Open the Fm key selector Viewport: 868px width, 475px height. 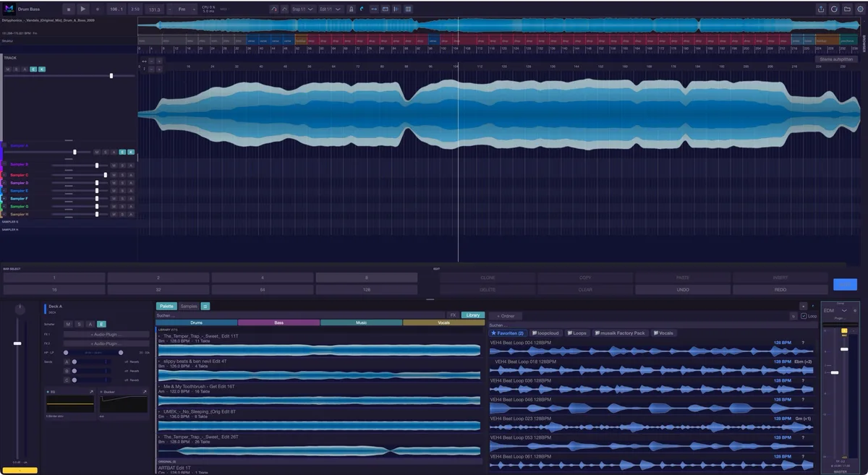(x=184, y=9)
